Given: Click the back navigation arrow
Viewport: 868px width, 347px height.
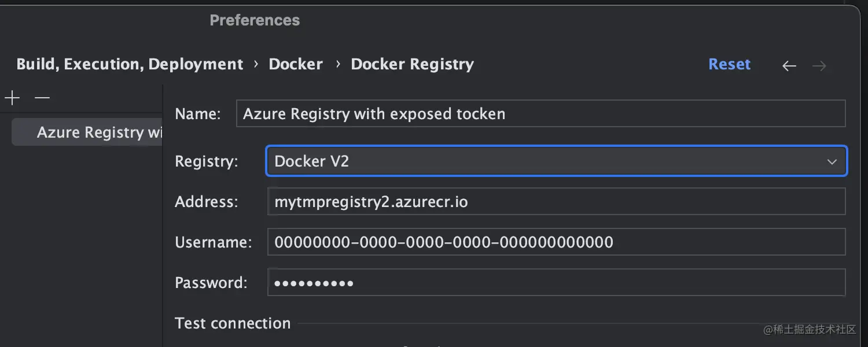Looking at the screenshot, I should pyautogui.click(x=789, y=66).
